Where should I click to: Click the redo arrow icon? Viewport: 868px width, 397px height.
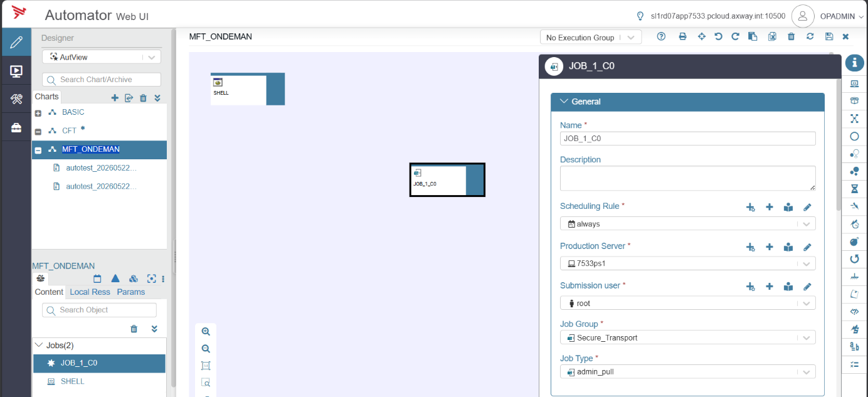tap(736, 36)
